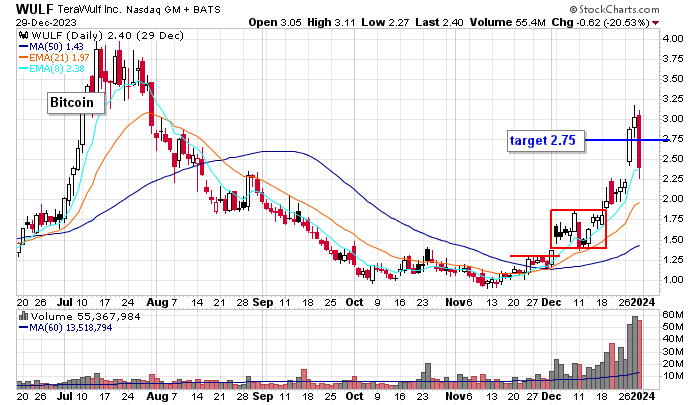
Task: Click 2024 on the volume panel date axis
Action: coord(643,397)
